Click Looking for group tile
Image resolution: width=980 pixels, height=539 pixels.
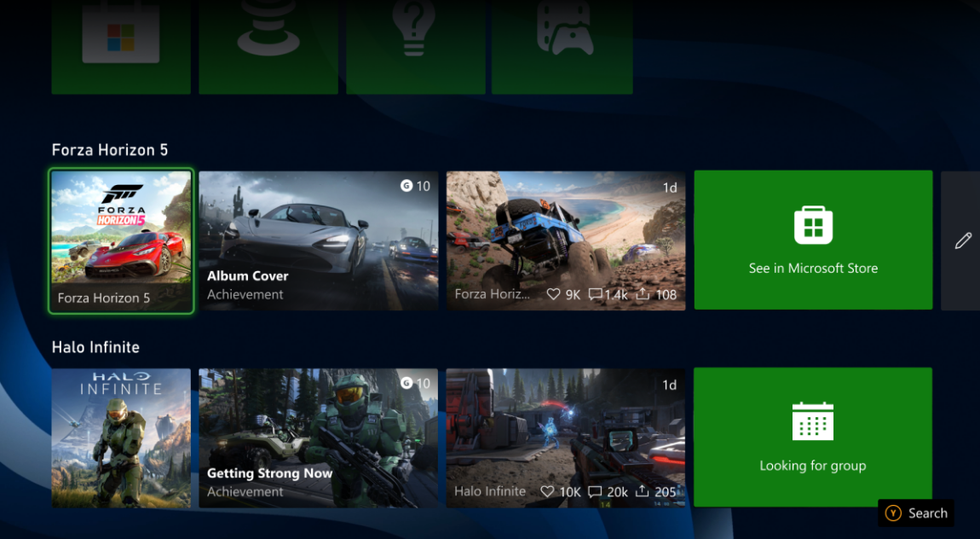tap(813, 437)
